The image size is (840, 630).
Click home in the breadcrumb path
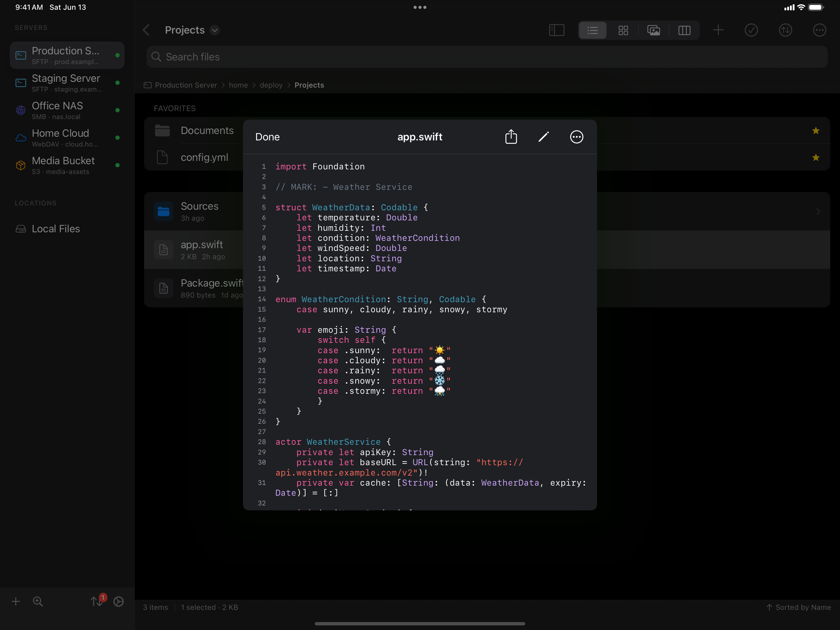238,85
